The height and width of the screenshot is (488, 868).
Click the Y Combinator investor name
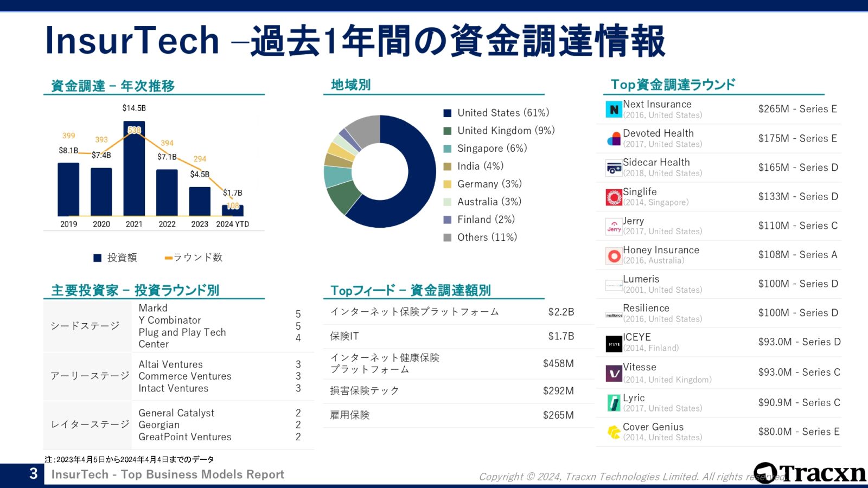click(x=170, y=320)
